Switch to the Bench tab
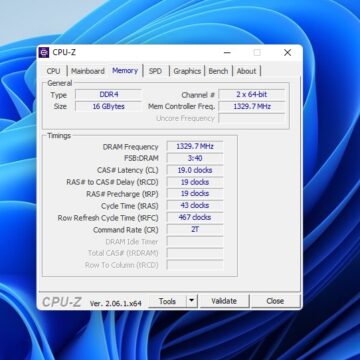Viewport: 360px width, 360px height. coord(218,71)
